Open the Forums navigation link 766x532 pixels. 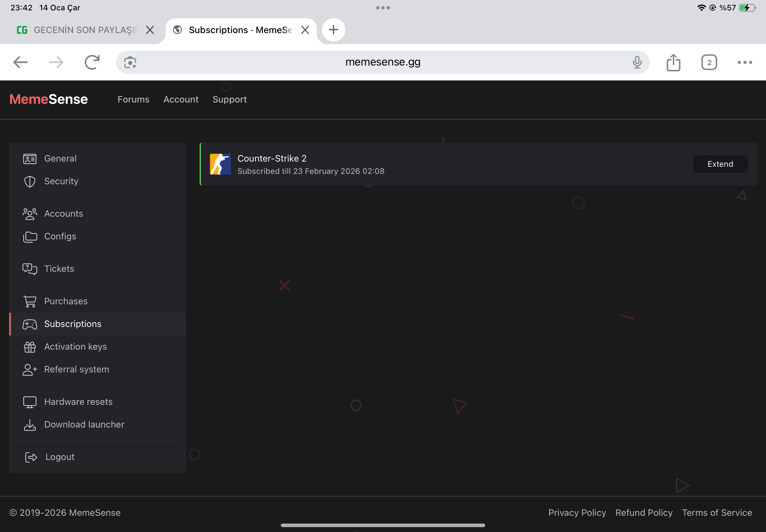[x=133, y=99]
